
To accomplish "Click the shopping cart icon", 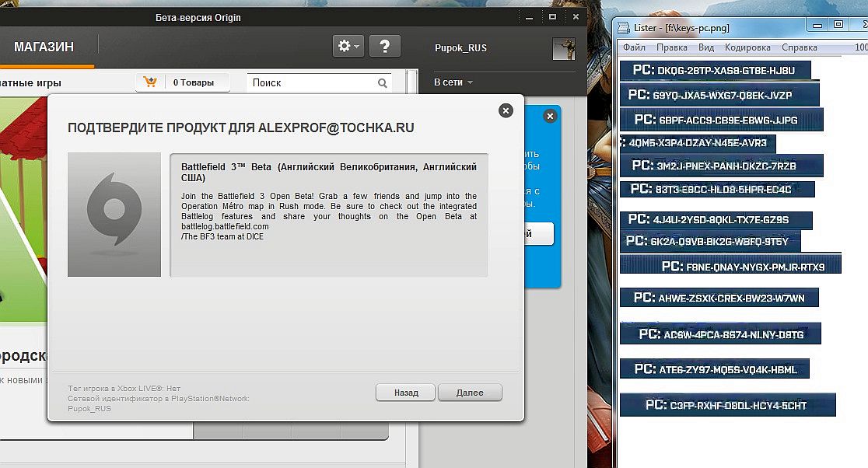I will pos(150,82).
